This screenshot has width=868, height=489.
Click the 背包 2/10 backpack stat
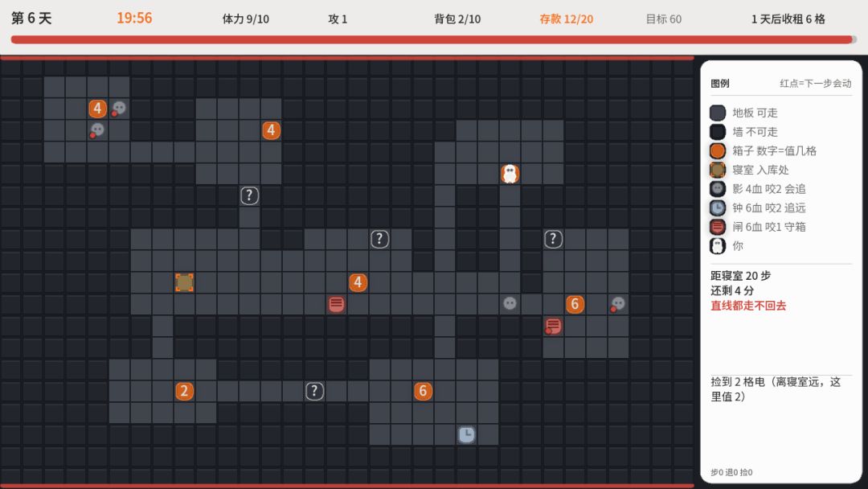click(x=457, y=18)
